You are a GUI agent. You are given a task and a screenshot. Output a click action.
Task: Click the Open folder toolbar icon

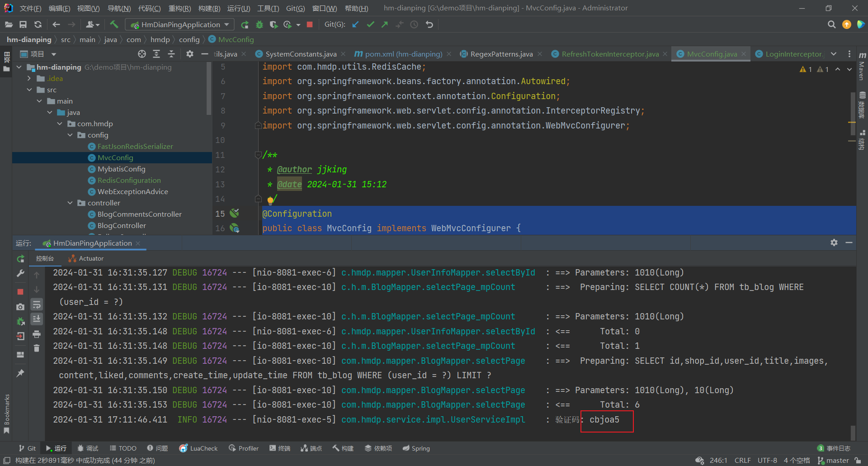(9, 24)
